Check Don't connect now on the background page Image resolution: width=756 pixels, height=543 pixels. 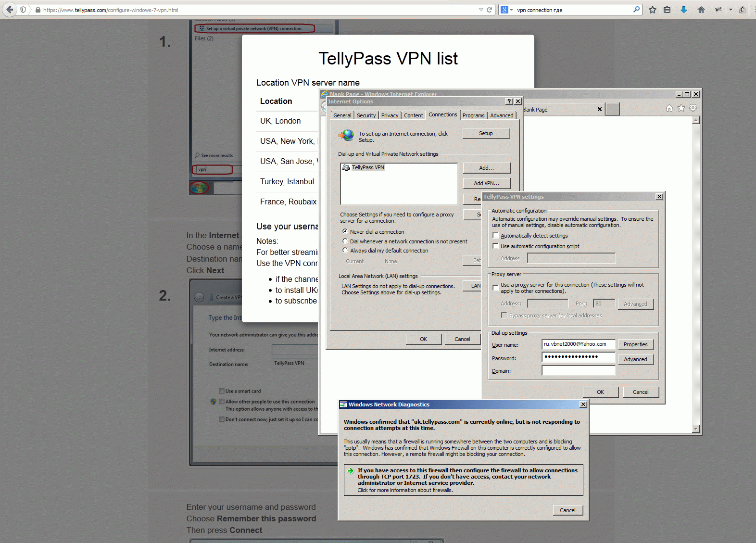[222, 419]
